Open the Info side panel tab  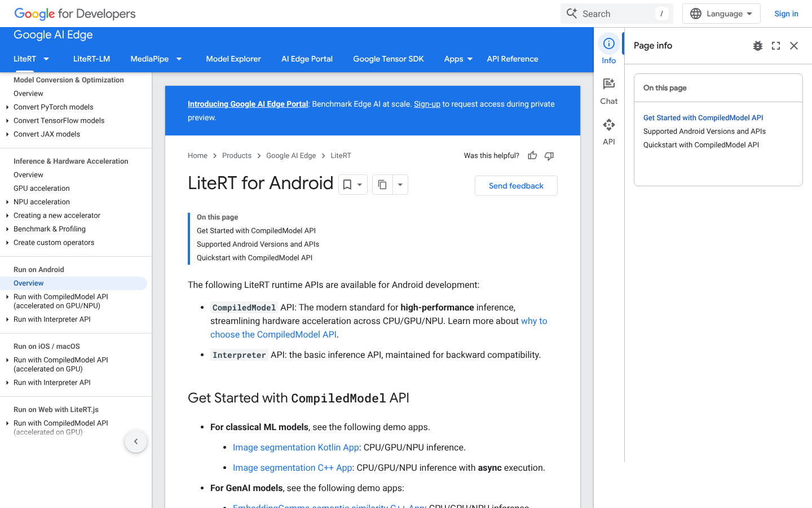pos(609,50)
